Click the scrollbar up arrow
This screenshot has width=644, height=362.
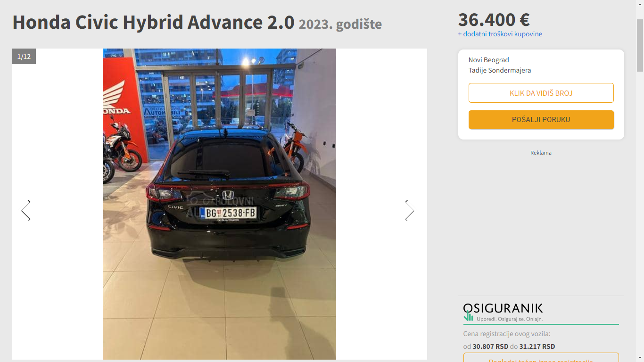tap(640, 3)
